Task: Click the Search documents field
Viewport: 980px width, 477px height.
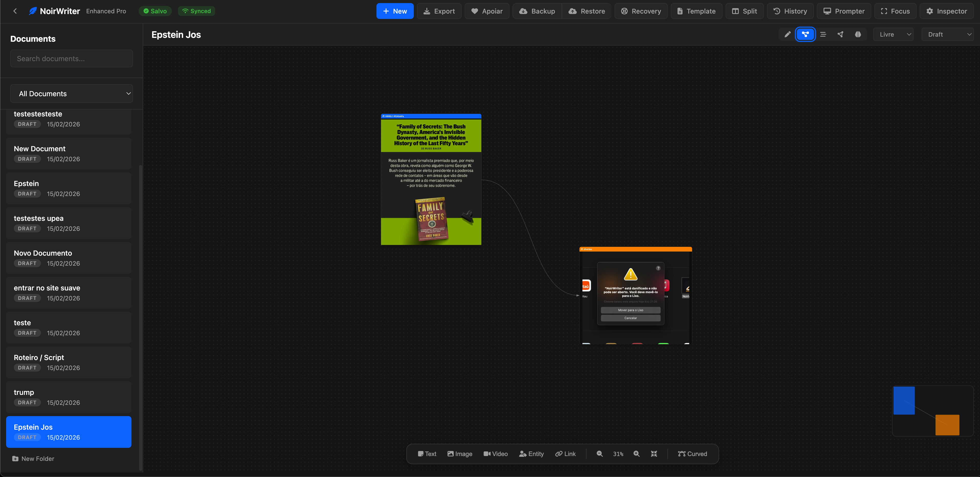Action: pyautogui.click(x=72, y=59)
